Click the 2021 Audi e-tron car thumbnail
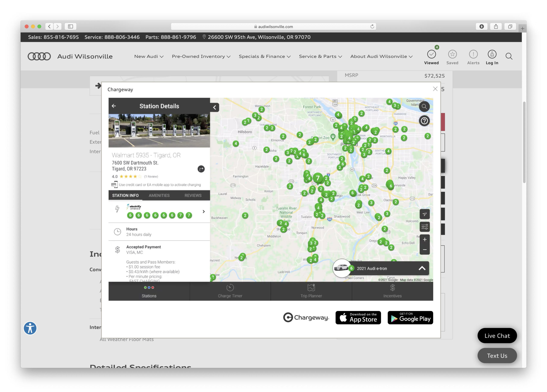The height and width of the screenshot is (392, 547). pos(341,268)
